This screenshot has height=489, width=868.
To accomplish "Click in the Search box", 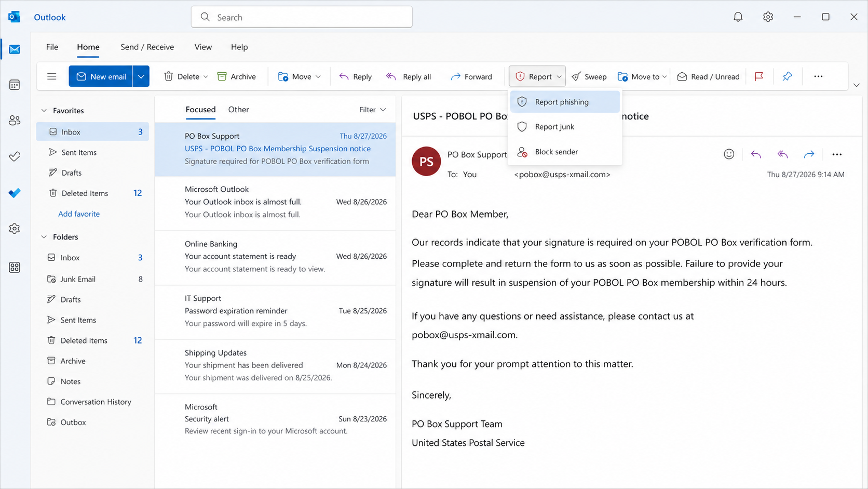I will pos(302,17).
